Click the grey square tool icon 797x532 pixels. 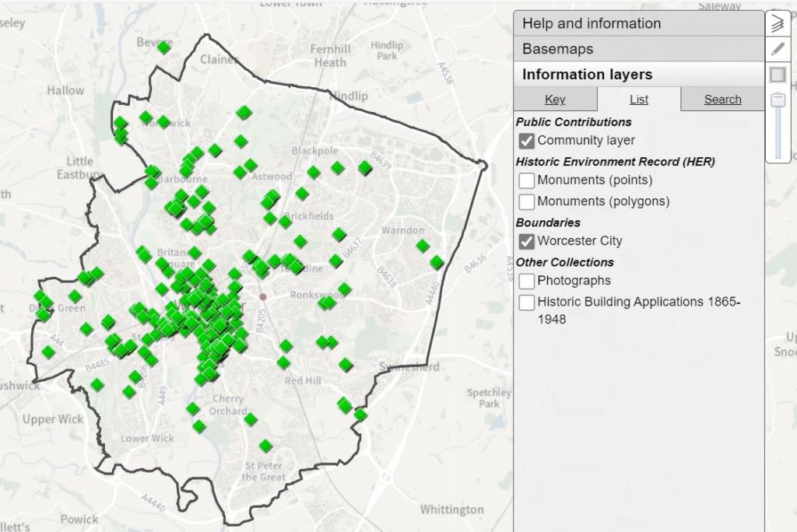(x=778, y=75)
